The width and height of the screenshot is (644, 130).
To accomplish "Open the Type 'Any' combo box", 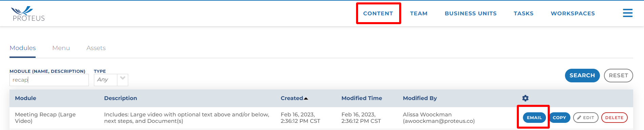I will (x=111, y=80).
